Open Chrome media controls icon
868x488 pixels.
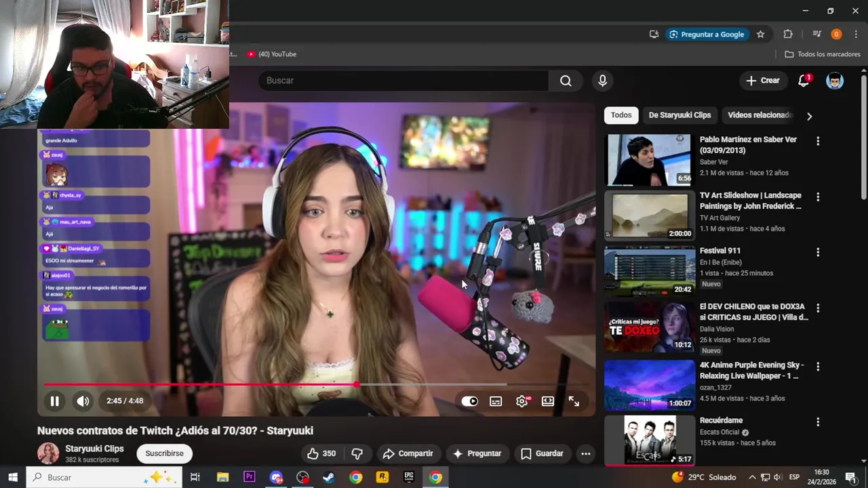pyautogui.click(x=816, y=34)
